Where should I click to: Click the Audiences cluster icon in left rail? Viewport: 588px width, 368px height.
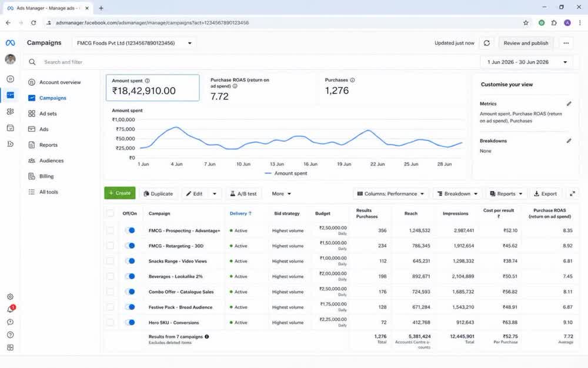10,111
